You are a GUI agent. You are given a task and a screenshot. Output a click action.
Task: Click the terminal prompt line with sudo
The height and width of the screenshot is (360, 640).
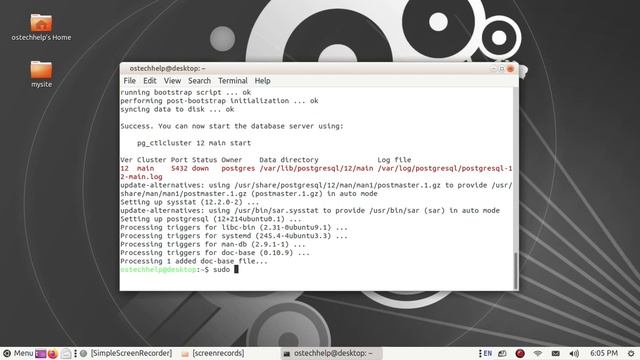179,269
